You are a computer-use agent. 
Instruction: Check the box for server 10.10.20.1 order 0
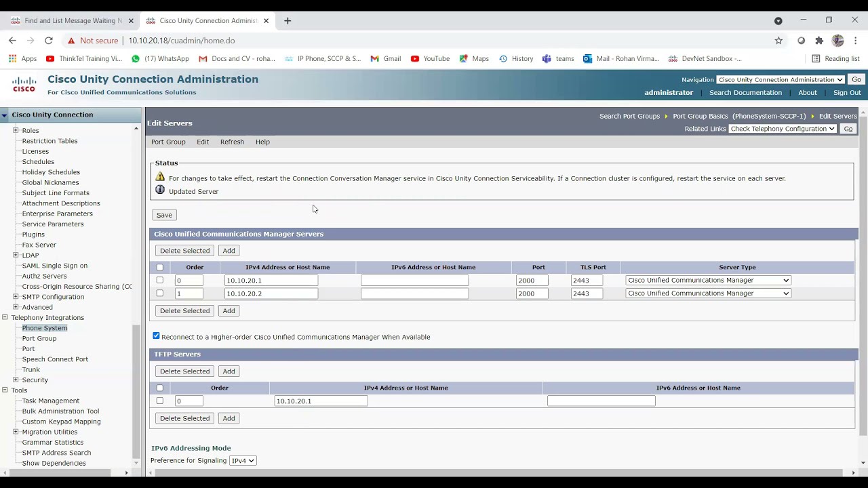[160, 280]
